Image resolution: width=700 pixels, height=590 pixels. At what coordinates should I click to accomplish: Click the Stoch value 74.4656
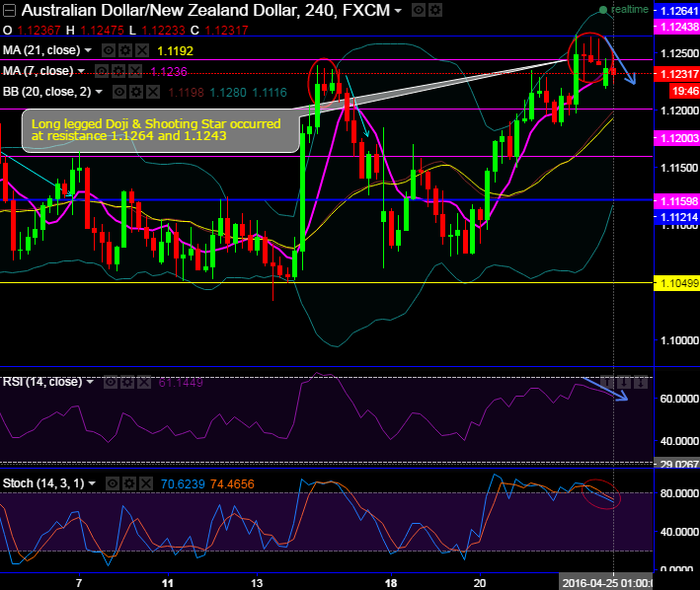[232, 483]
